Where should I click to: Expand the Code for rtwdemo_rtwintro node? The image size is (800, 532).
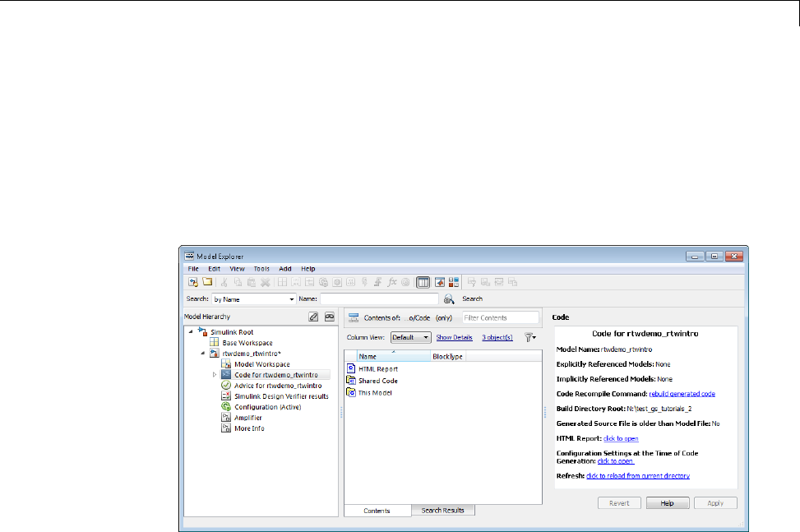215,374
